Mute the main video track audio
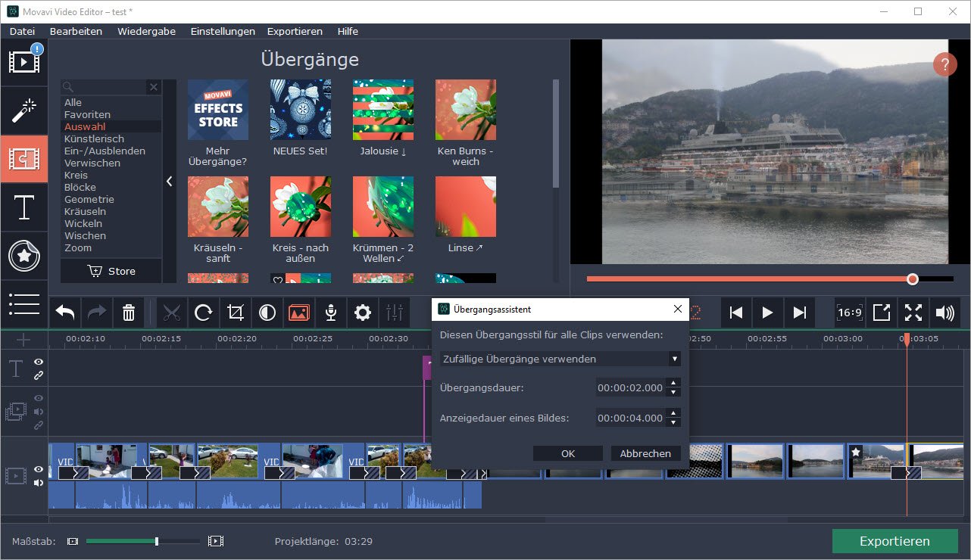 [39, 483]
